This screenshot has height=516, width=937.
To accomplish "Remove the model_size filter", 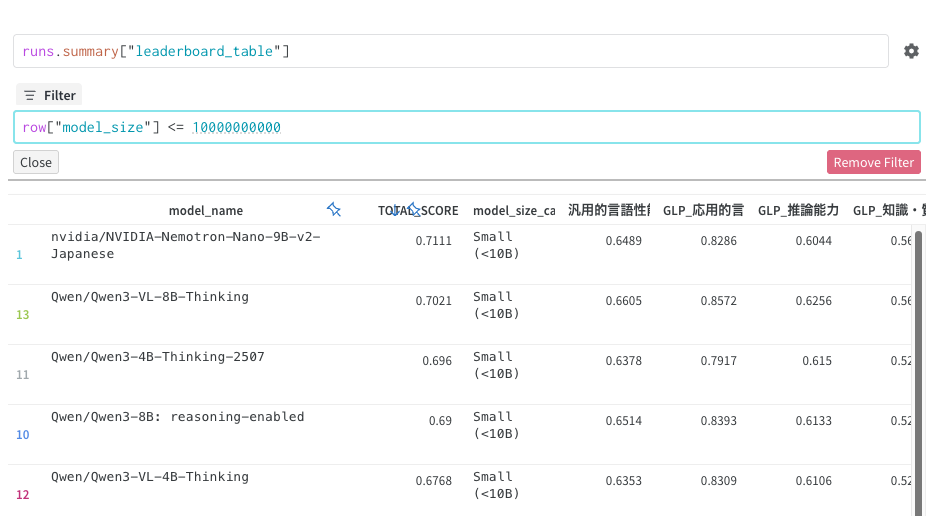I will pos(874,162).
